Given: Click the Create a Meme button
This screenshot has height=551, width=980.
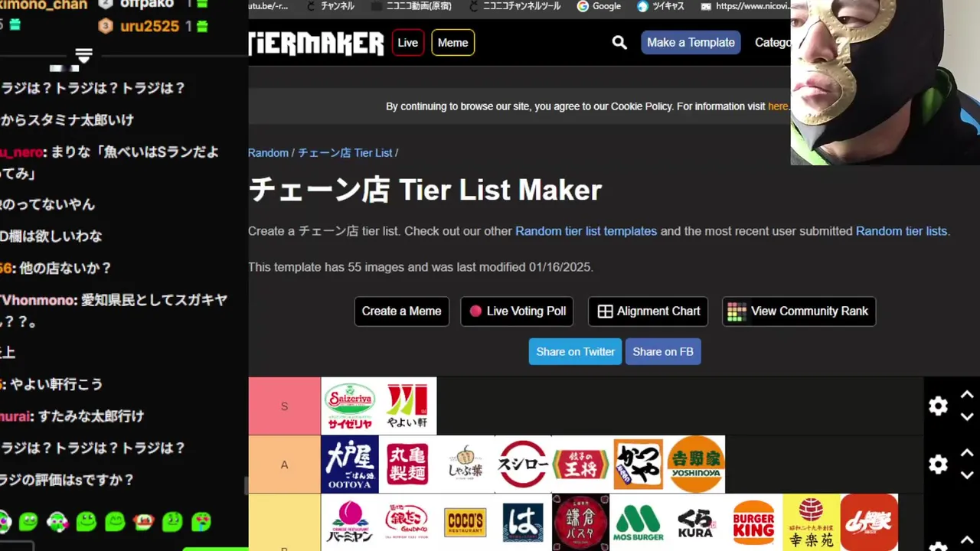Looking at the screenshot, I should click(x=401, y=311).
